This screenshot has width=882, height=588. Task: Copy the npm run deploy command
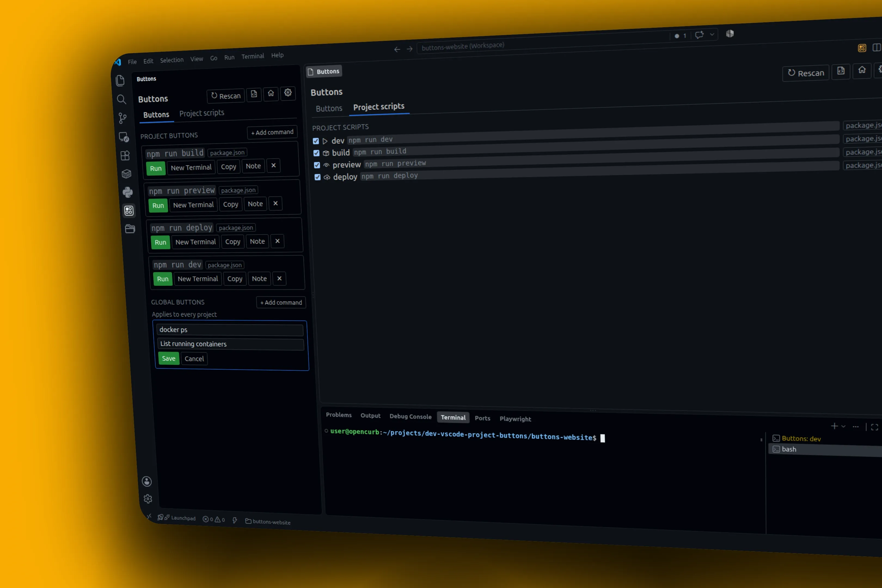click(x=232, y=242)
